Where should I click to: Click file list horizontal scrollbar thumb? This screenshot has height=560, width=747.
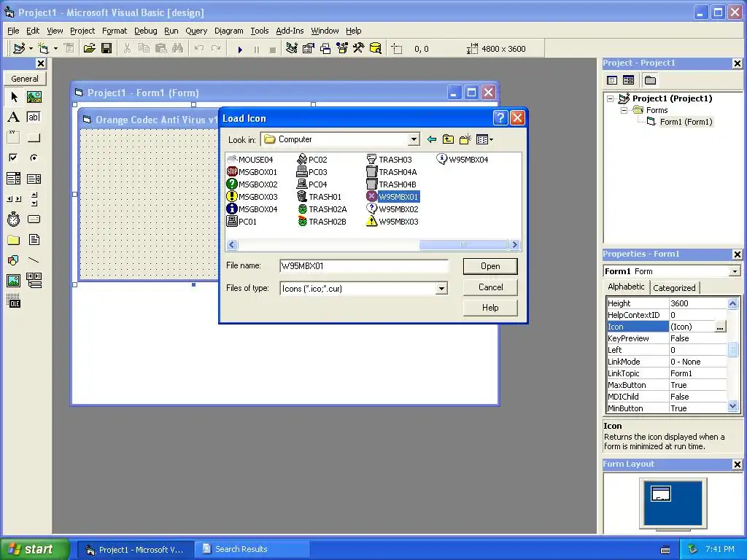click(x=463, y=245)
